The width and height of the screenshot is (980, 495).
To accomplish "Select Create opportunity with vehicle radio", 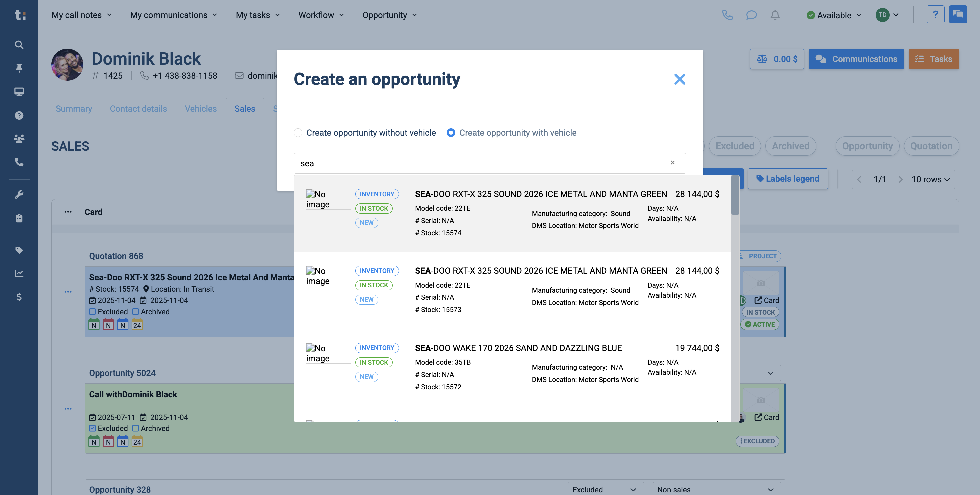I will (451, 133).
